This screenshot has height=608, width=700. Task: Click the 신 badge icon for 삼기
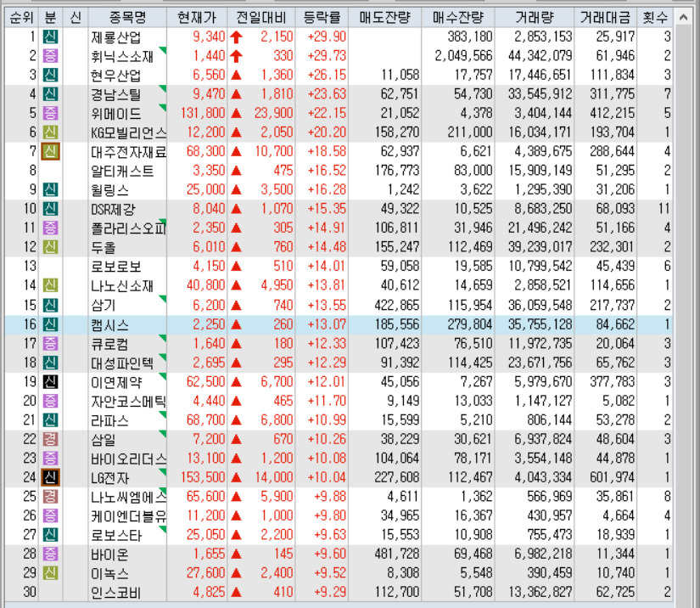50,306
